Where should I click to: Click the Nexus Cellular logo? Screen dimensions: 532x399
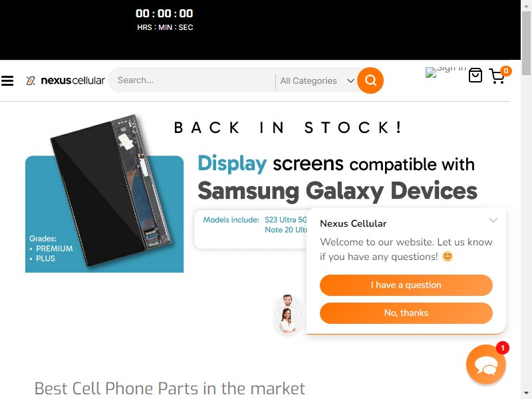65,80
